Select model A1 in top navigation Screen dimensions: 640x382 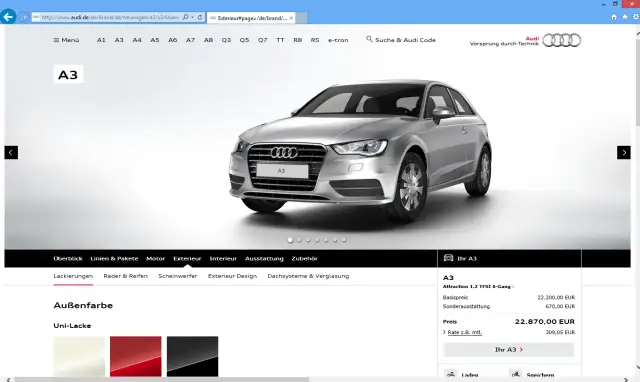coord(101,40)
